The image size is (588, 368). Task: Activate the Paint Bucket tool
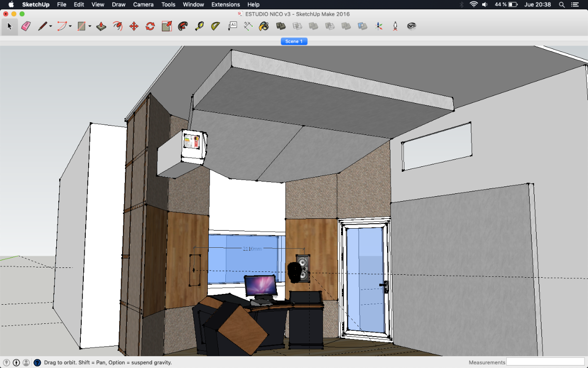(264, 26)
